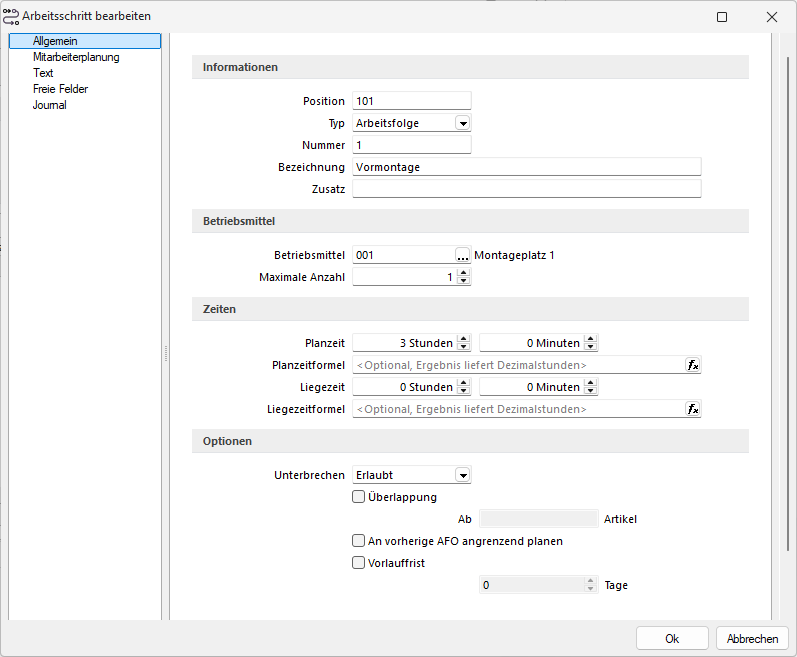This screenshot has height=657, width=797.
Task: Focus the Bezeichnung field containing Vormontage
Action: [527, 167]
